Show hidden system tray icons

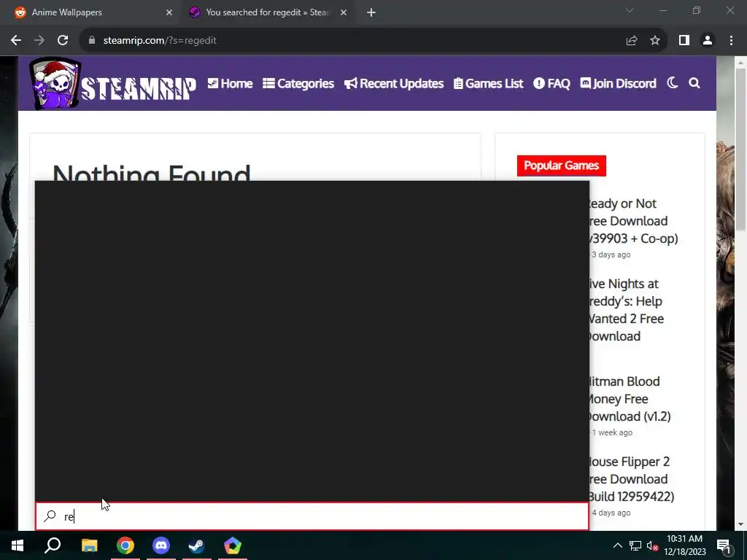click(617, 545)
